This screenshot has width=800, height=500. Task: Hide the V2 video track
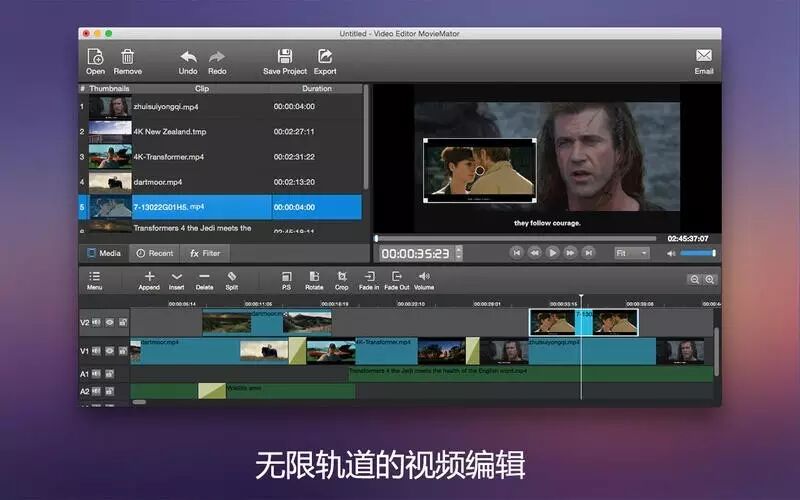pyautogui.click(x=110, y=322)
